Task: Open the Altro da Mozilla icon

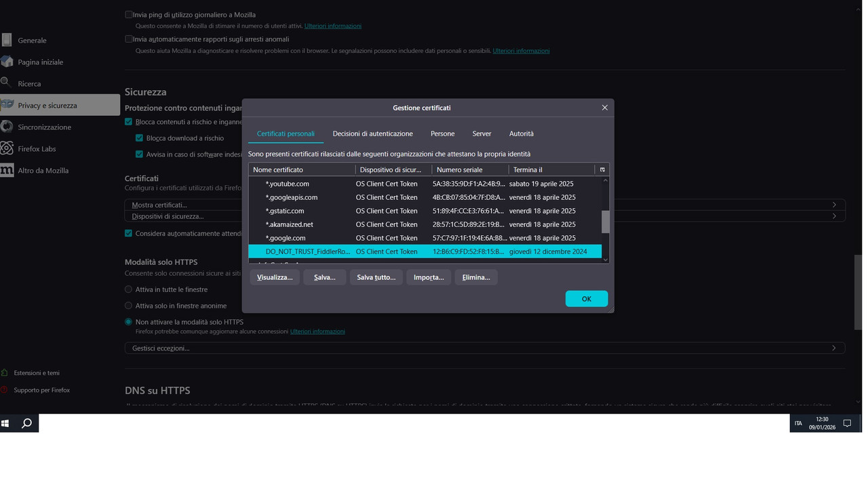Action: [x=7, y=170]
